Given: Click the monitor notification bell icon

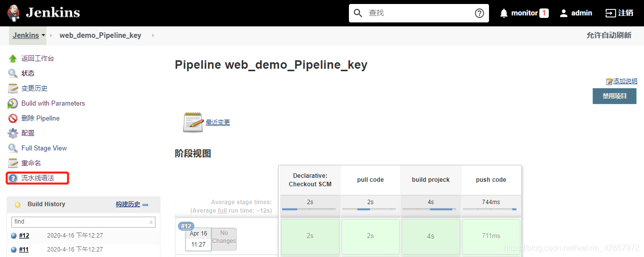Looking at the screenshot, I should pos(504,13).
